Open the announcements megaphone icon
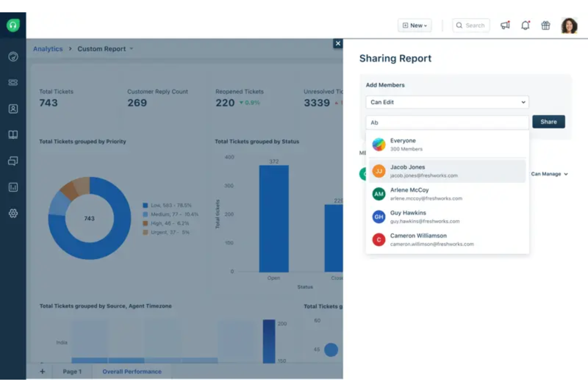Screen dimensions: 588x392 [x=505, y=25]
